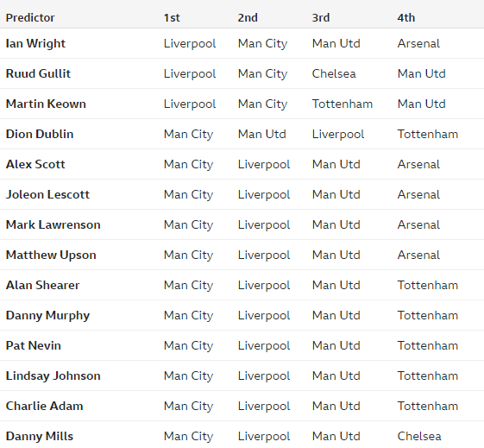Click the Predictor column header
Image resolution: width=484 pixels, height=448 pixels.
tap(30, 17)
